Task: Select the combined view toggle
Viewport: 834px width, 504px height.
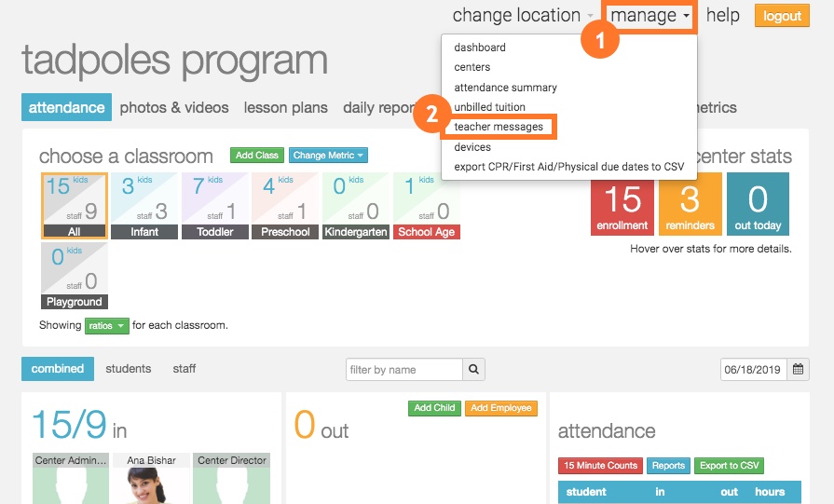Action: pos(58,369)
